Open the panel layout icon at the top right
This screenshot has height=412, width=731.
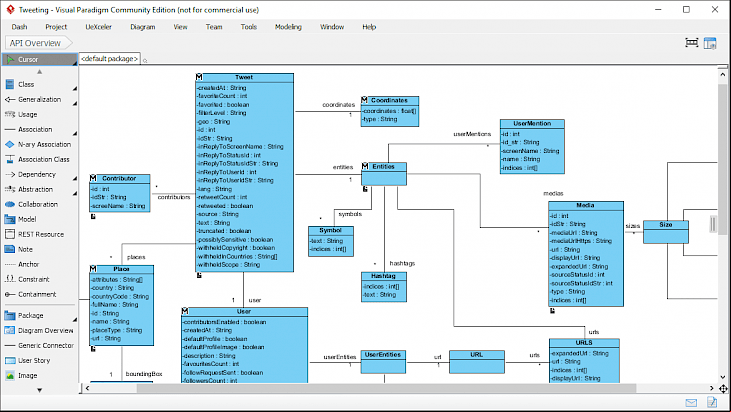(x=710, y=43)
